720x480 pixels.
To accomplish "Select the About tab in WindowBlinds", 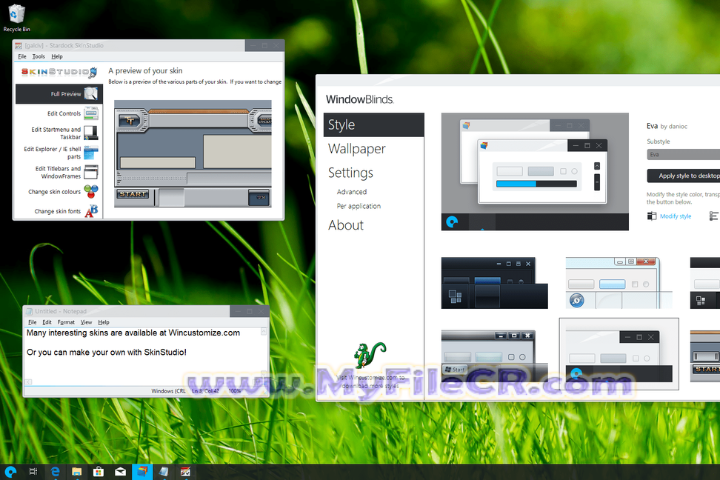I will [346, 225].
